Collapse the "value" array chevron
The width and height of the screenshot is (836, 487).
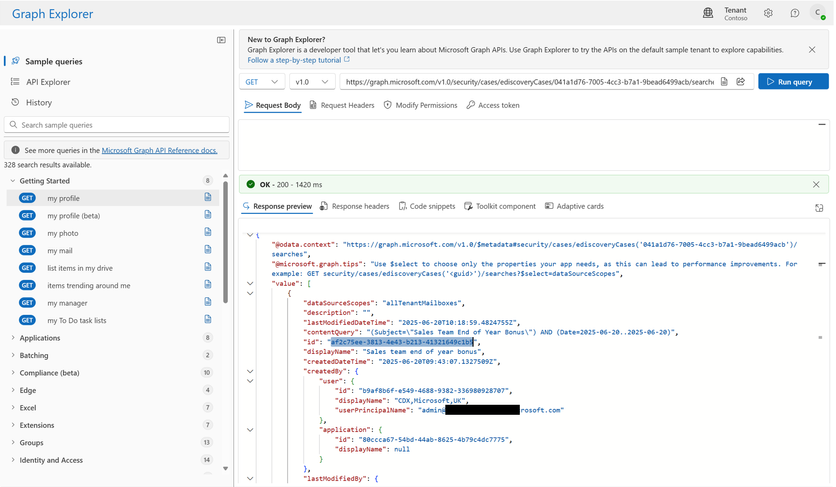point(250,283)
